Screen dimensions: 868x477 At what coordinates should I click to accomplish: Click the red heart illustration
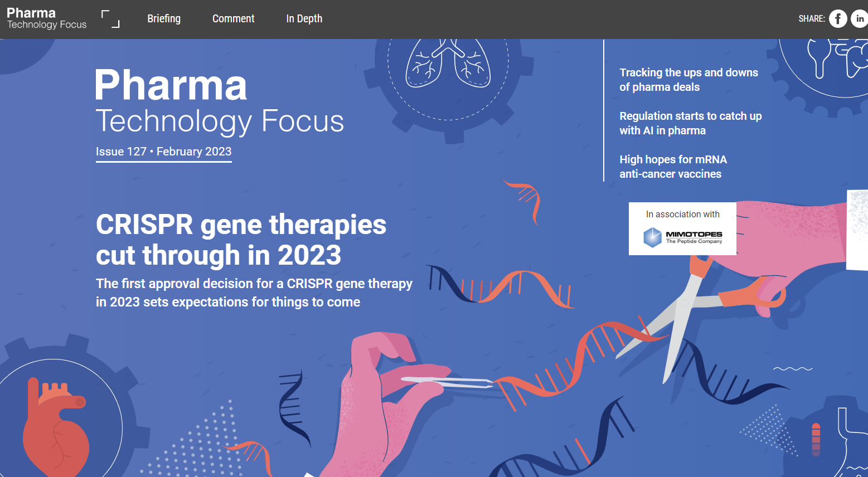point(55,429)
